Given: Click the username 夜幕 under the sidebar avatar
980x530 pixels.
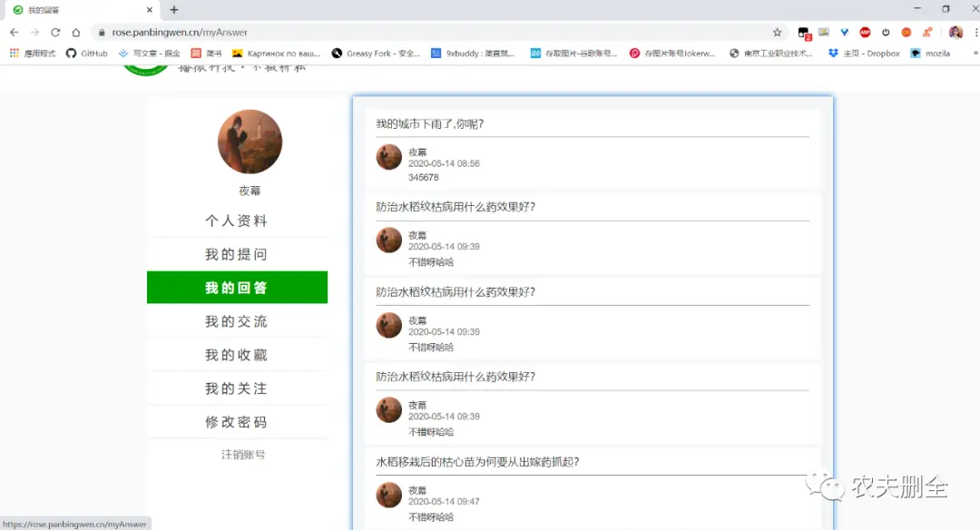Looking at the screenshot, I should 250,191.
